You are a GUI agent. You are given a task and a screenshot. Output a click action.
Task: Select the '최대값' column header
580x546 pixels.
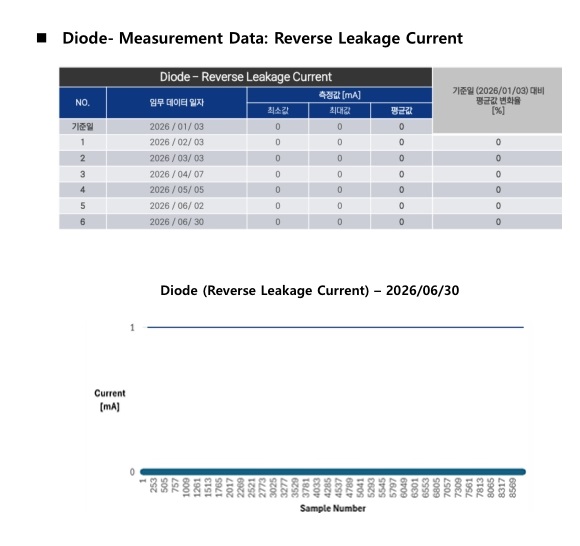pos(339,111)
